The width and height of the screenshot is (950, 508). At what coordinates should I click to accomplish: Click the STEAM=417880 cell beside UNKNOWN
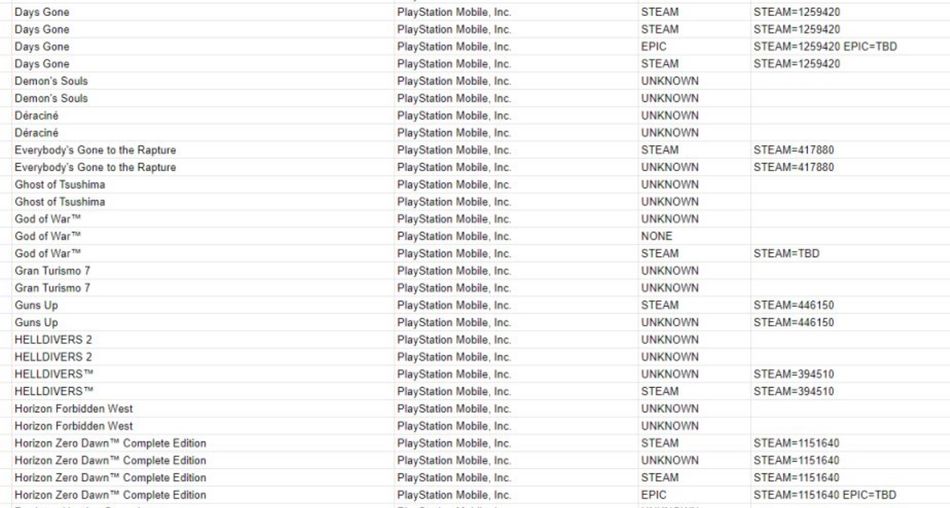click(850, 167)
